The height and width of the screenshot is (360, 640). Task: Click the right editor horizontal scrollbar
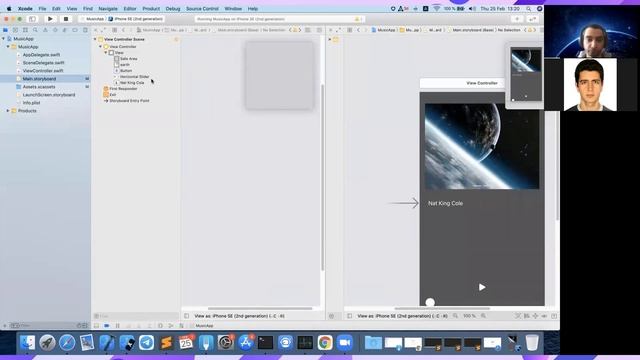click(442, 309)
